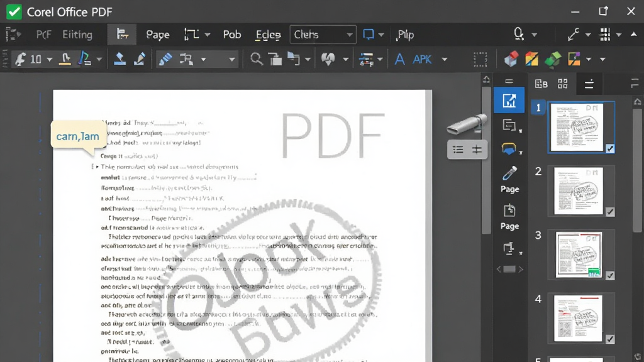Click the copy pages icon
The width and height of the screenshot is (644, 362).
point(293,58)
